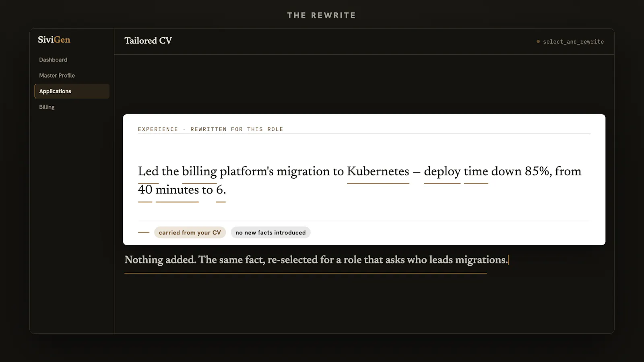Image resolution: width=644 pixels, height=362 pixels.
Task: Click the underlined word 'Kubernetes'
Action: [x=378, y=171]
